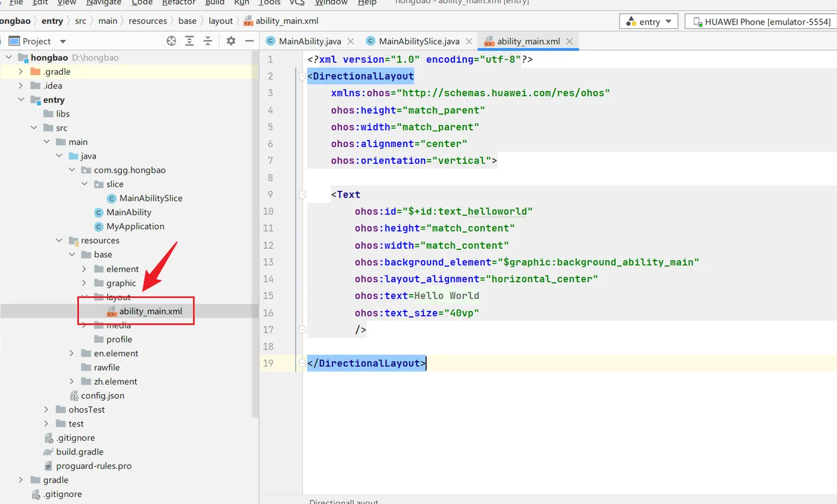Click the entry breadcrumb
The image size is (837, 504).
[x=52, y=21]
